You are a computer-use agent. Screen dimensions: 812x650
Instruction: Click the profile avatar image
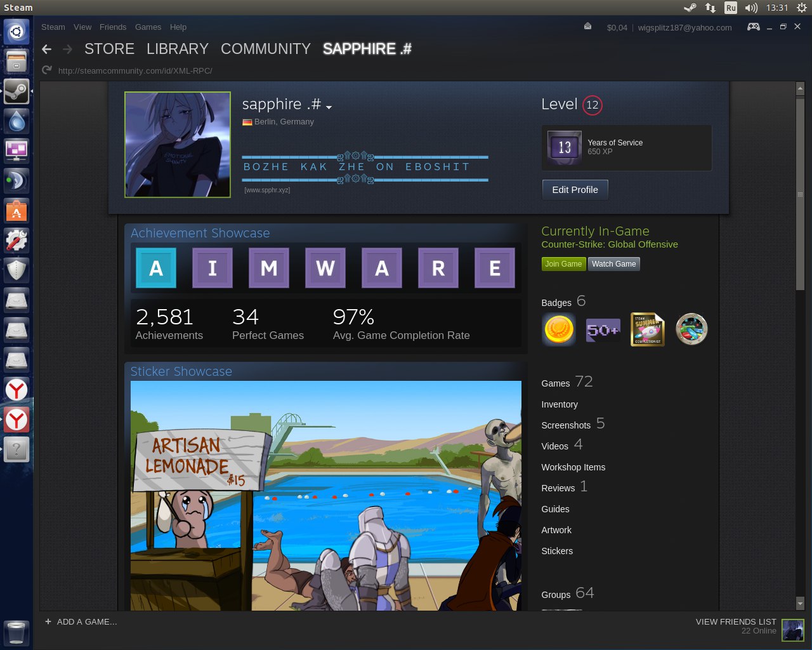point(178,145)
